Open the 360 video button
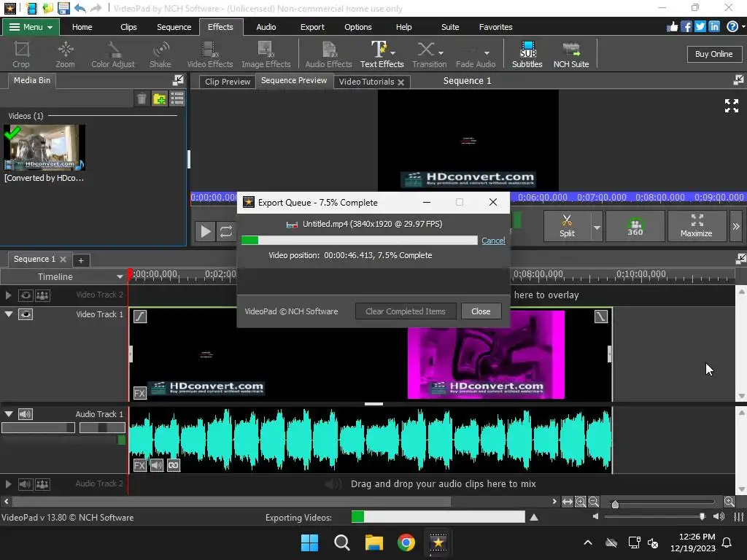The image size is (747, 560). pos(635,226)
